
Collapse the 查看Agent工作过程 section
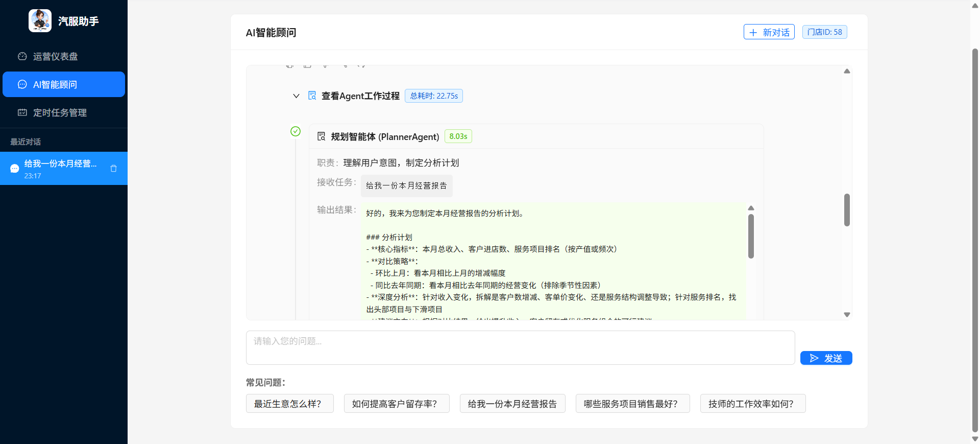coord(296,96)
